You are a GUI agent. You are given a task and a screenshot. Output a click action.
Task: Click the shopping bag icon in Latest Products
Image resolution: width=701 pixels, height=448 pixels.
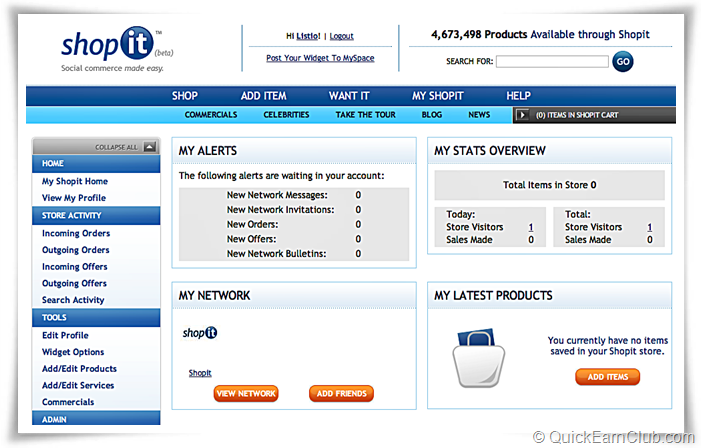coord(478,358)
